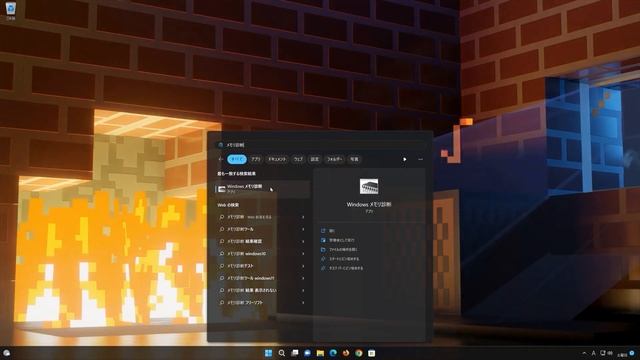Open the last pinned taskbar app icon
The width and height of the screenshot is (640, 360).
coord(371,353)
